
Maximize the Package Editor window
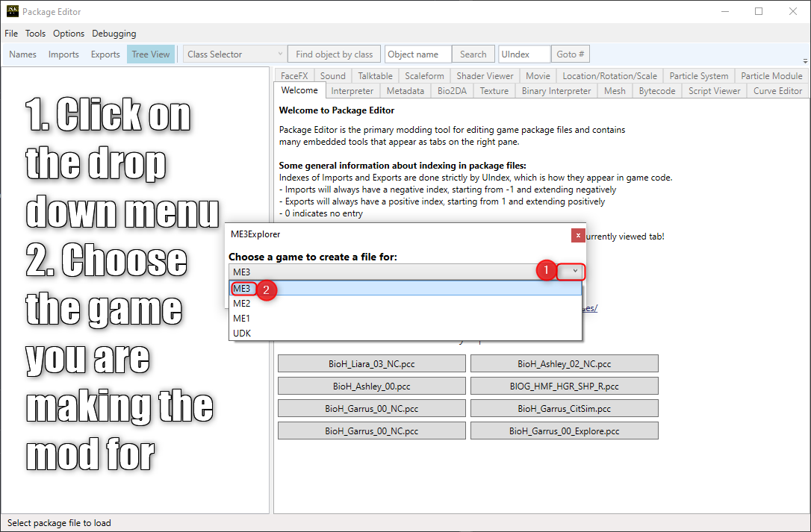[759, 11]
